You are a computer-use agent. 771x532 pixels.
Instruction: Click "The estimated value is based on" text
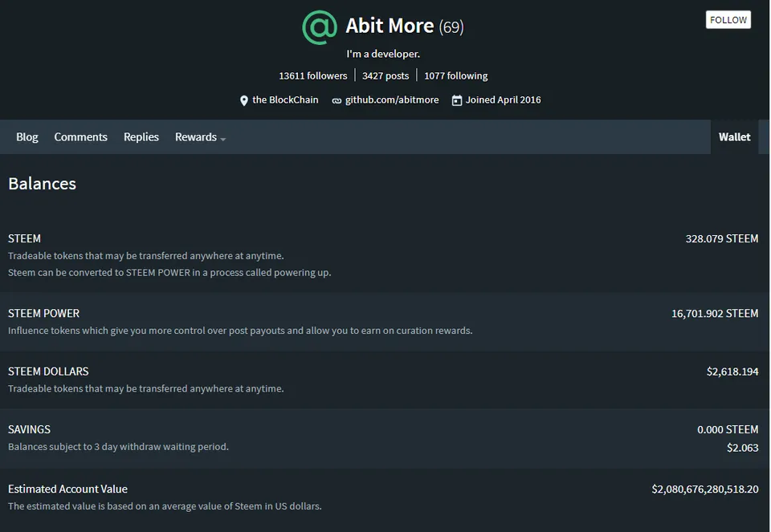(x=165, y=506)
